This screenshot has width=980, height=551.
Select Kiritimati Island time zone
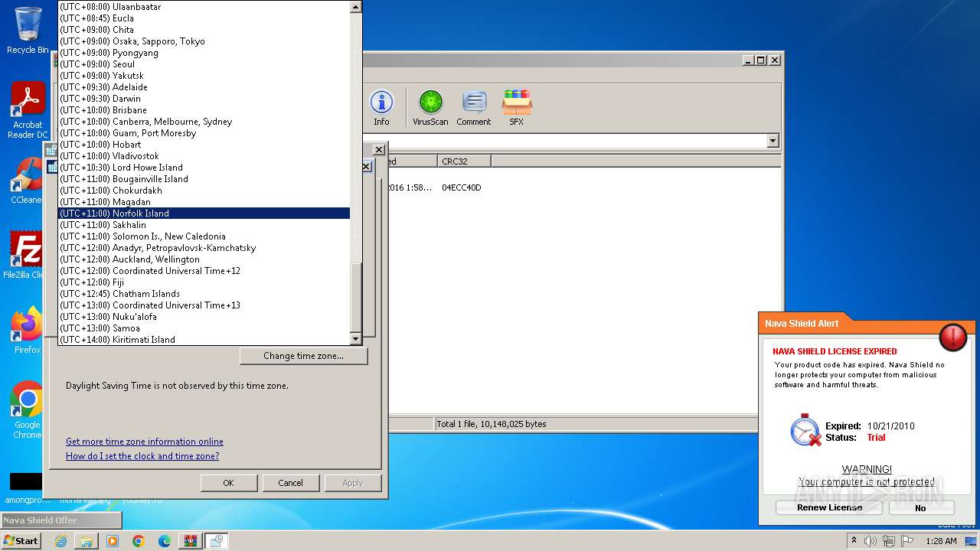[204, 340]
